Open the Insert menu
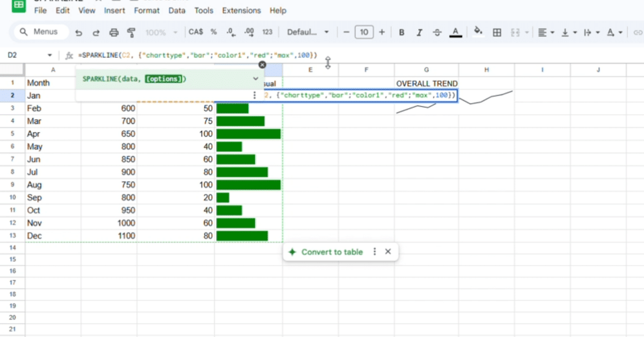The width and height of the screenshot is (644, 337). coord(114,10)
